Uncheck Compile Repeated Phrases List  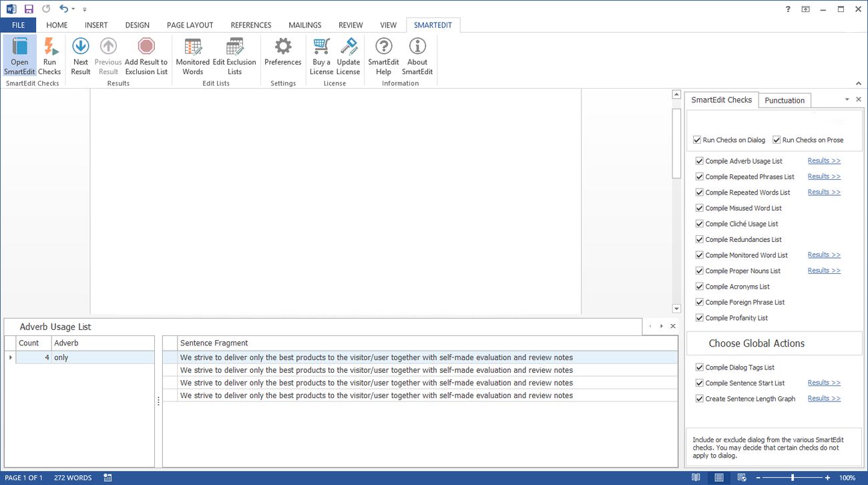(x=699, y=177)
